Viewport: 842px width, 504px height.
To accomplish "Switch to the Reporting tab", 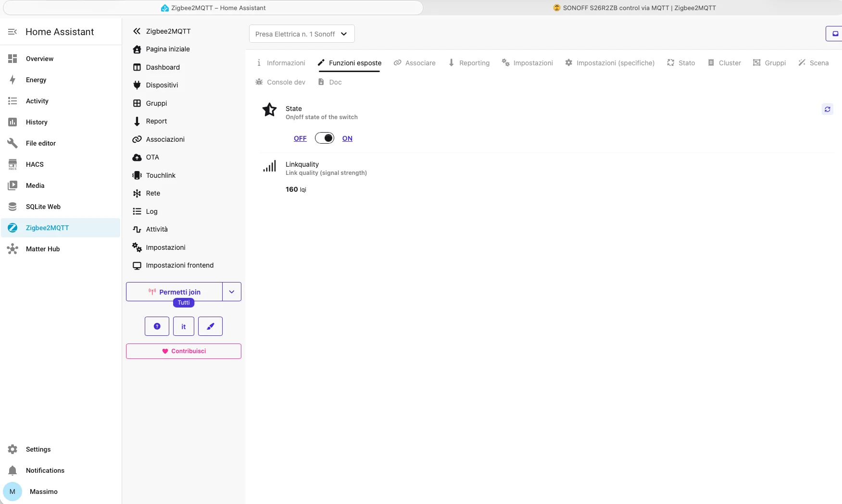I will 469,63.
